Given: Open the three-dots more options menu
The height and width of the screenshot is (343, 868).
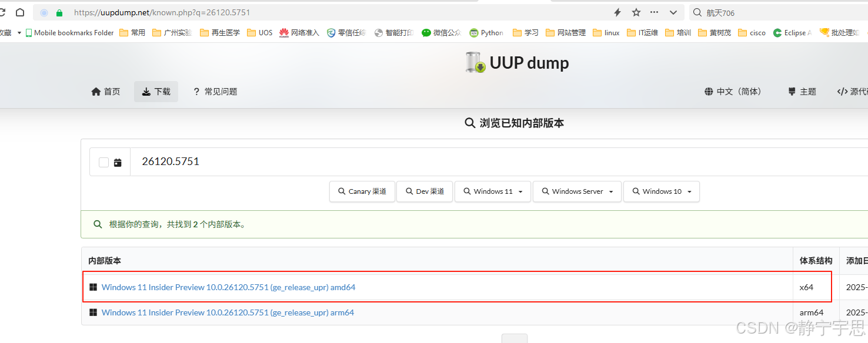Looking at the screenshot, I should [x=655, y=12].
